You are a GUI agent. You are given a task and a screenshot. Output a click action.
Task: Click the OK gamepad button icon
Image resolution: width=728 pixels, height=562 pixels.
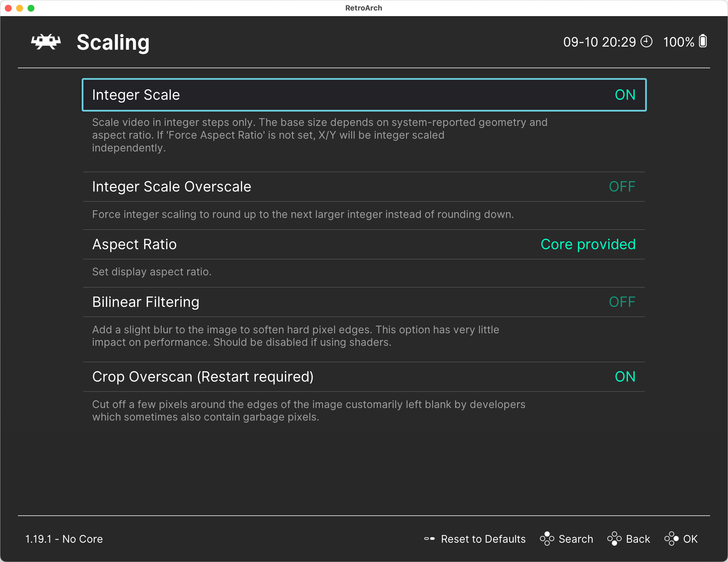[x=671, y=539]
